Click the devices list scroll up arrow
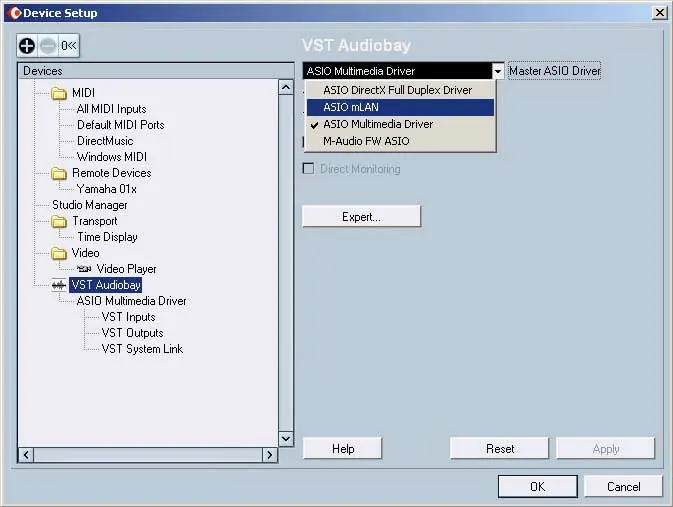Image resolution: width=673 pixels, height=507 pixels. [286, 88]
